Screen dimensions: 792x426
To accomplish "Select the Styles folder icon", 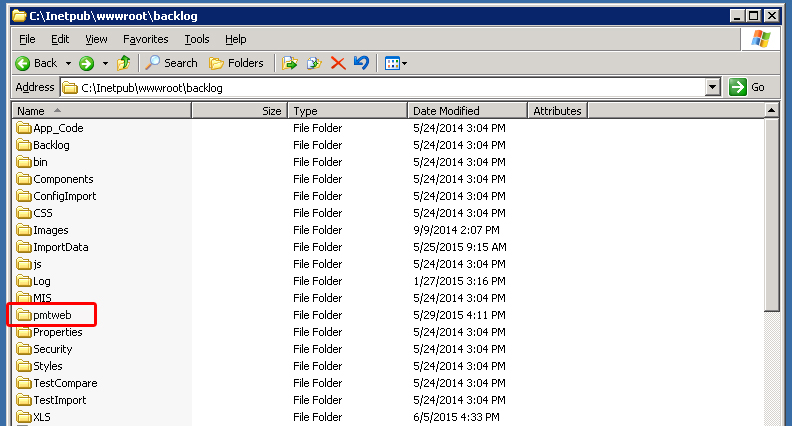I will coord(24,366).
